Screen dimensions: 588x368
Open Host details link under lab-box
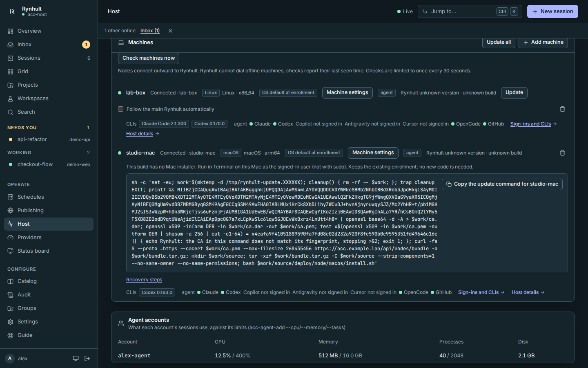143,134
